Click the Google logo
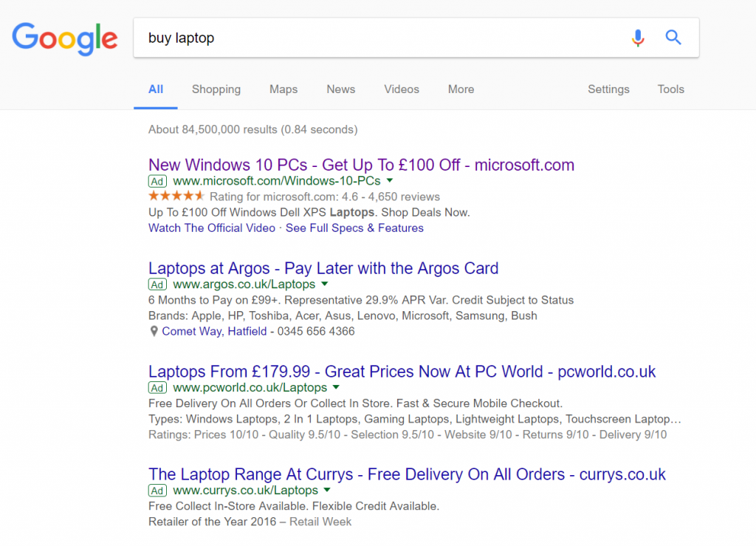This screenshot has width=756, height=546. click(x=65, y=38)
